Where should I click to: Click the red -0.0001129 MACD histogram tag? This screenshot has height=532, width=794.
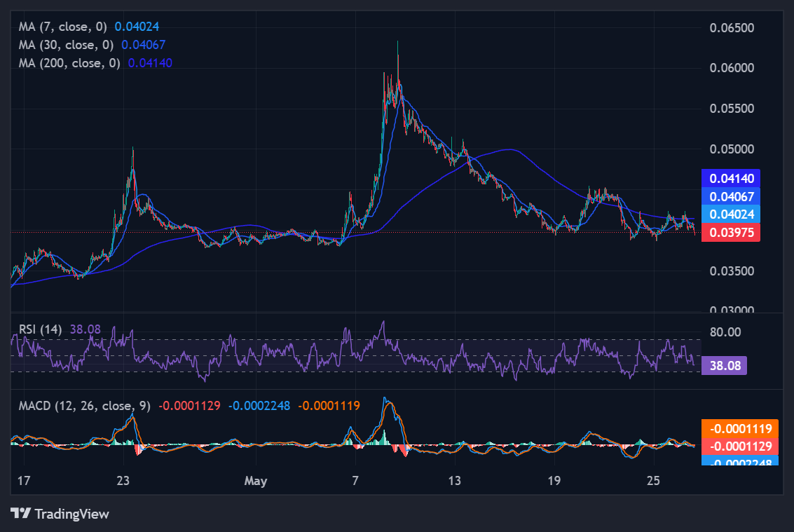tap(740, 446)
